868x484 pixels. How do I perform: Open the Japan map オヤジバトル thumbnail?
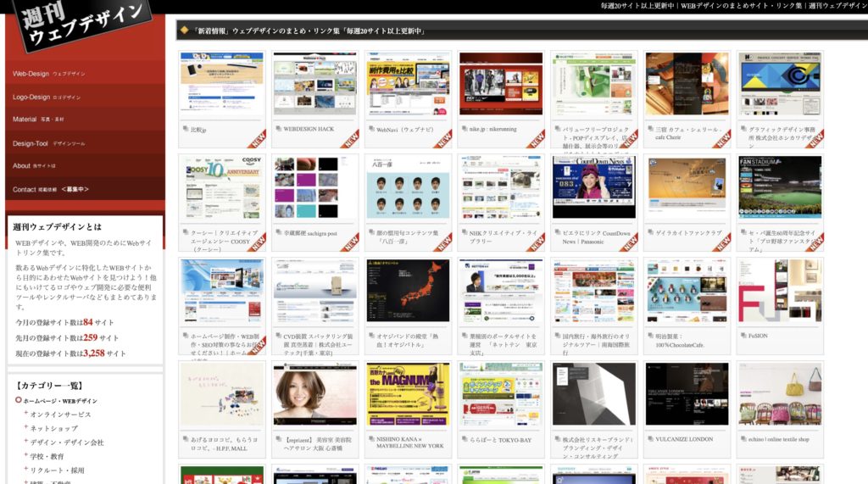tap(408, 290)
